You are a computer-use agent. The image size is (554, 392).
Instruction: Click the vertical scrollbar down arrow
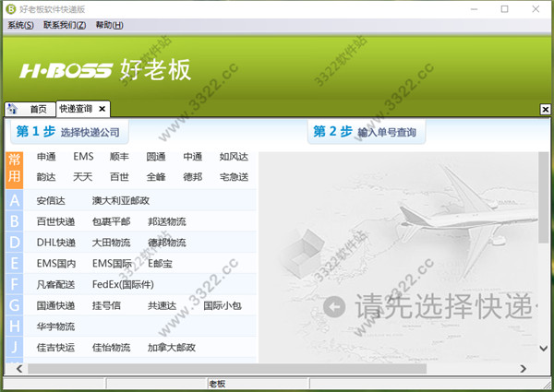pyautogui.click(x=544, y=349)
